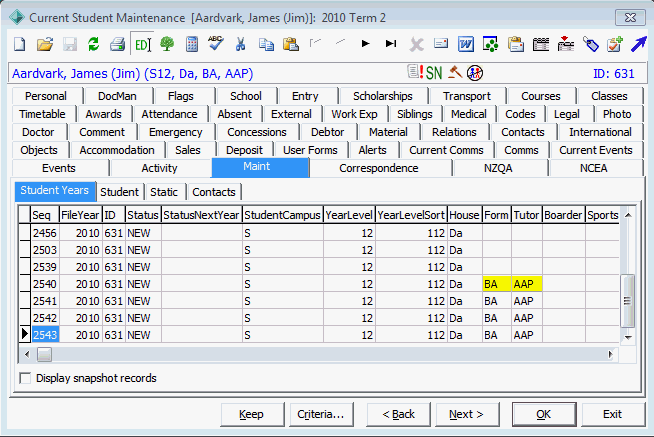Click grid vertical scrollbar up arrow
654x437 pixels.
coord(628,215)
